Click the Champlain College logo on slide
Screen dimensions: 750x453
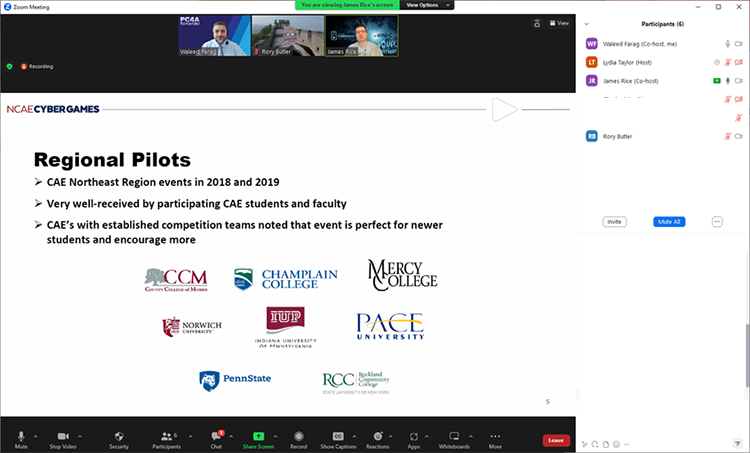(286, 279)
